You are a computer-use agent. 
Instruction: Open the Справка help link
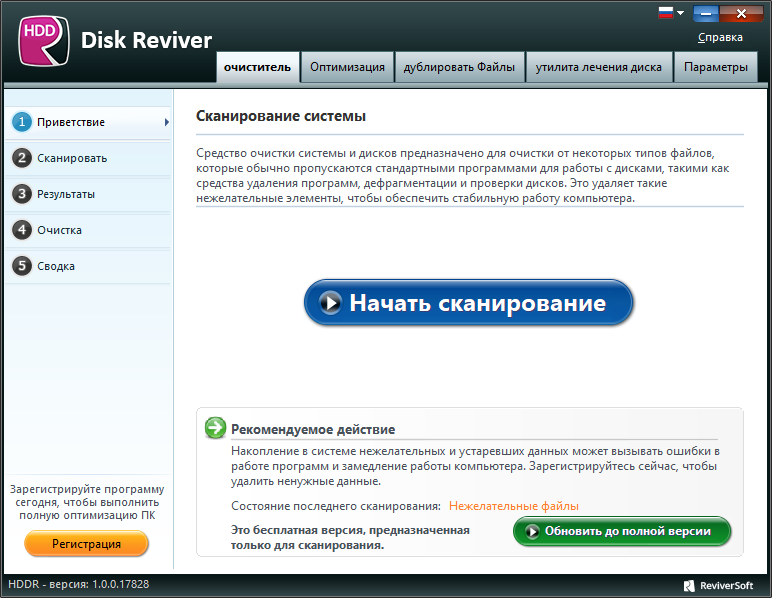[720, 37]
